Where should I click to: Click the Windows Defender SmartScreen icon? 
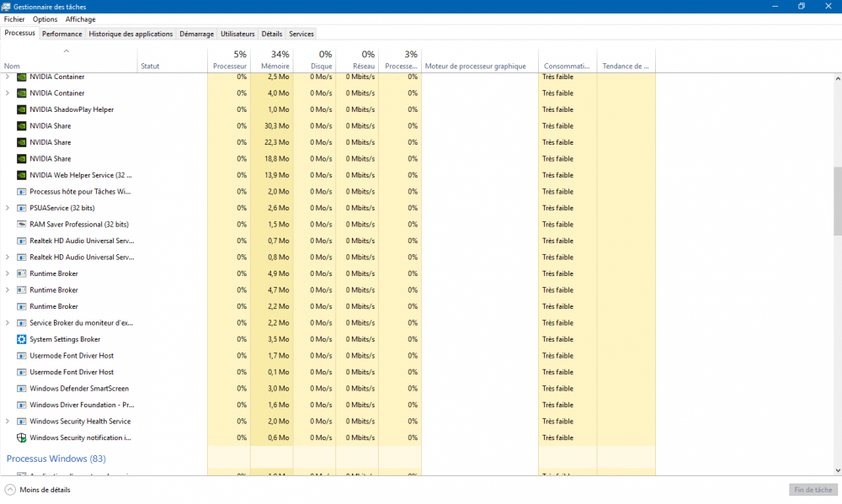click(22, 389)
